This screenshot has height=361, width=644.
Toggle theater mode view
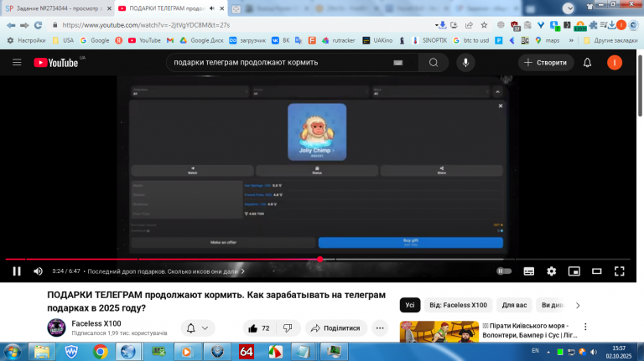point(596,271)
